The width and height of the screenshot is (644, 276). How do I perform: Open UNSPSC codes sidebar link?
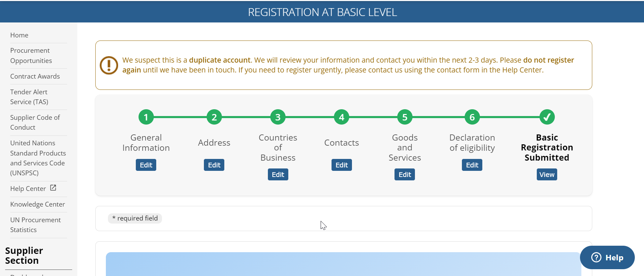(38, 158)
